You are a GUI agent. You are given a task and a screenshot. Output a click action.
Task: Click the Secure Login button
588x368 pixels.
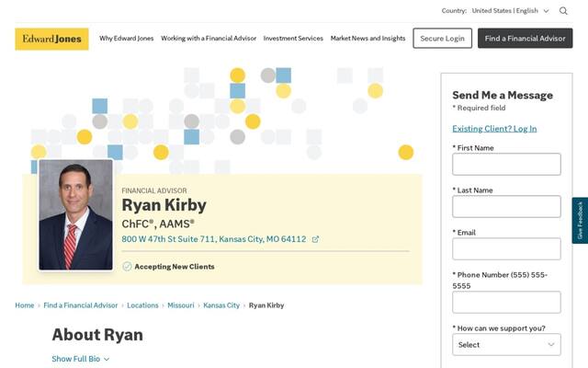tap(443, 39)
